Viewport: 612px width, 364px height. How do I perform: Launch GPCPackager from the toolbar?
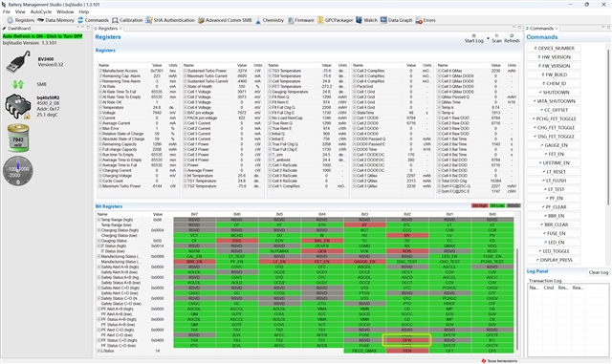[336, 20]
